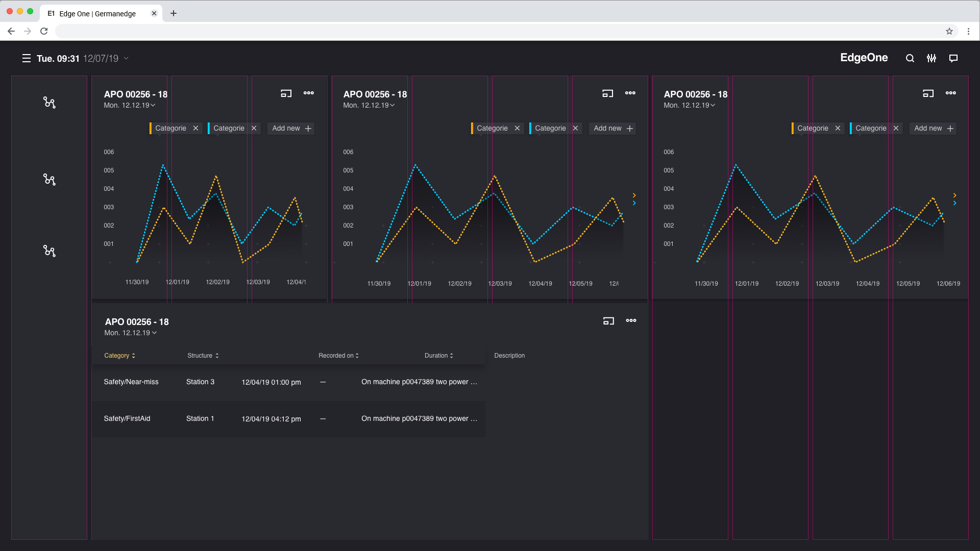Click orange next arrow on second chart

[x=634, y=195]
